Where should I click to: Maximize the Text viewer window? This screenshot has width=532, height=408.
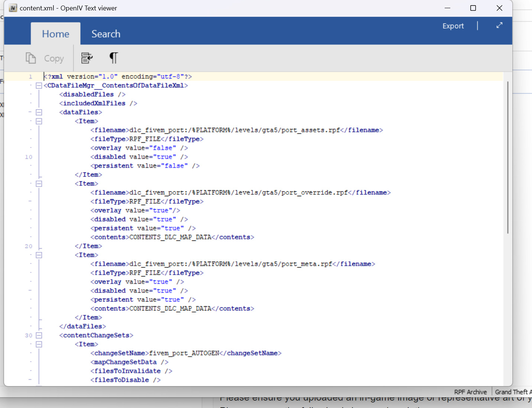pyautogui.click(x=473, y=8)
